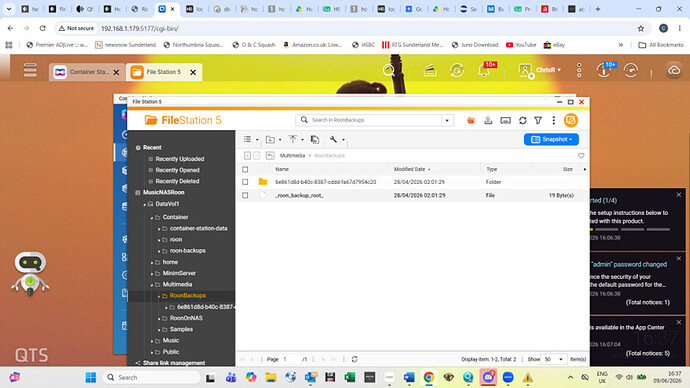Go back with the left navigation arrow

pos(247,156)
